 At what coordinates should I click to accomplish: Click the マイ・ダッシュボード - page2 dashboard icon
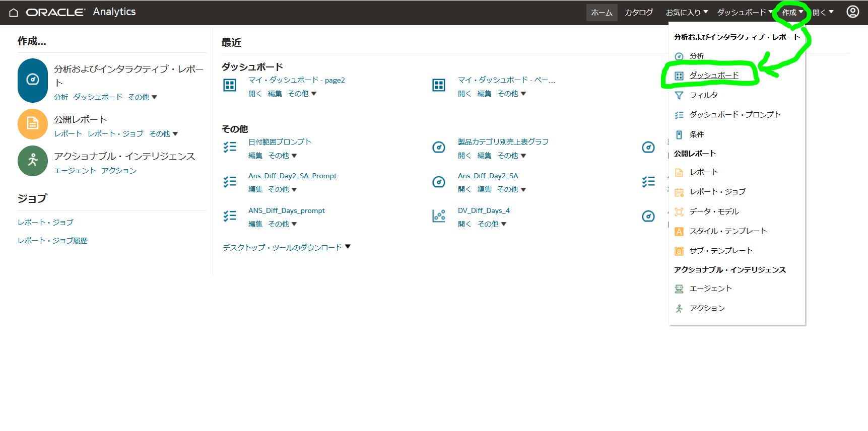pos(230,85)
